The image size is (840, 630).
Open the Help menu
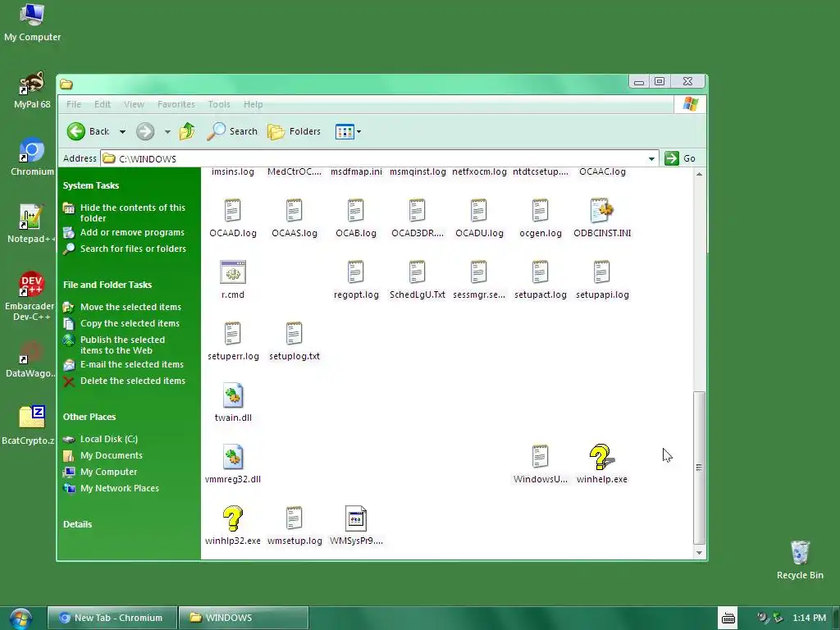(253, 104)
